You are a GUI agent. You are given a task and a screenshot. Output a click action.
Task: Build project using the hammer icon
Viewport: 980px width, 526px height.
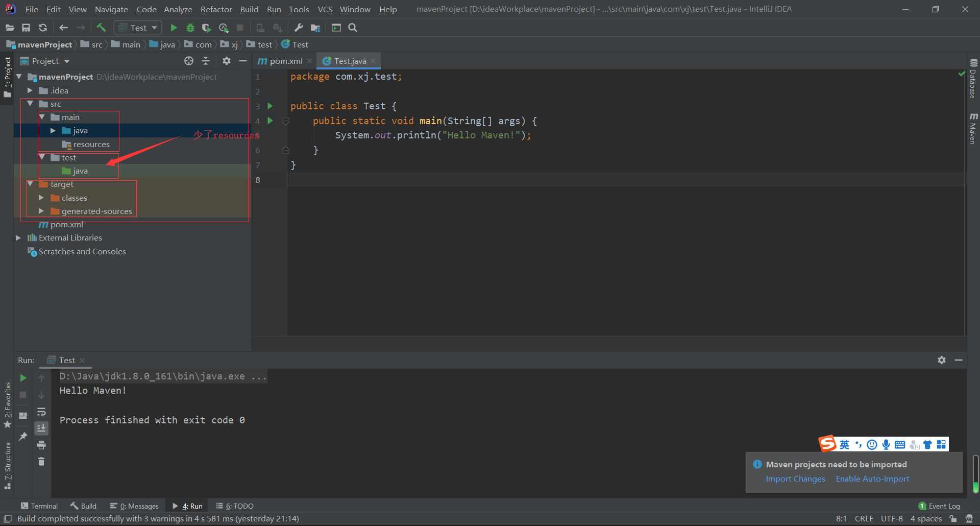101,28
